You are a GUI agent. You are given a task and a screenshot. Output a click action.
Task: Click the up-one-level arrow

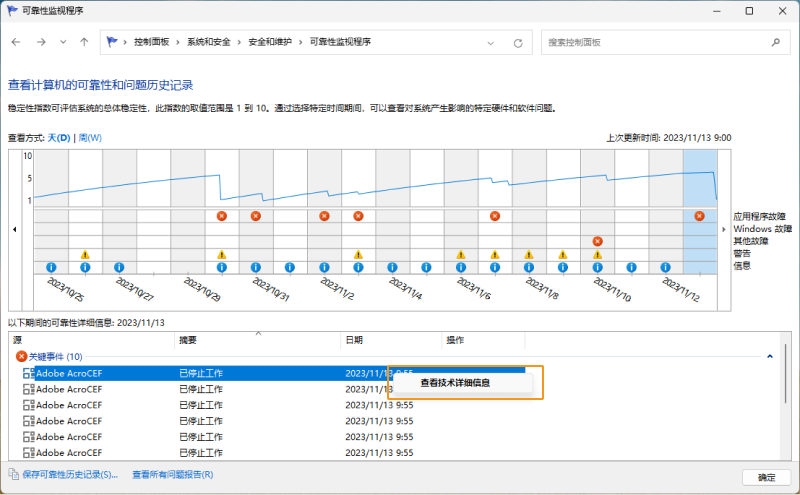84,43
